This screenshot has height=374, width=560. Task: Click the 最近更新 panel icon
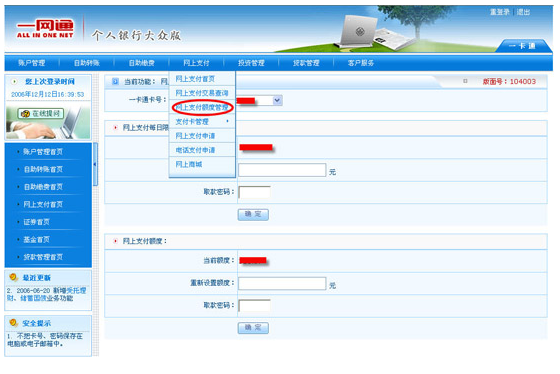14,277
